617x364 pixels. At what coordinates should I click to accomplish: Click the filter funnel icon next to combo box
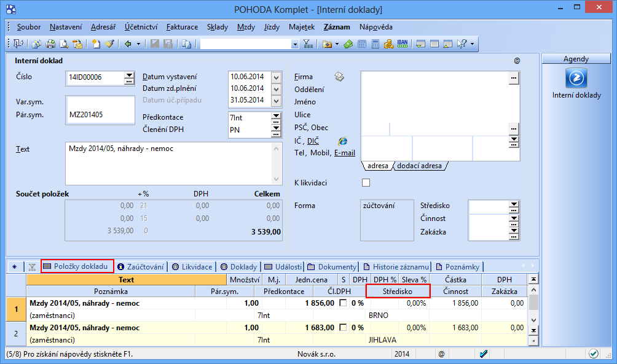pos(308,44)
